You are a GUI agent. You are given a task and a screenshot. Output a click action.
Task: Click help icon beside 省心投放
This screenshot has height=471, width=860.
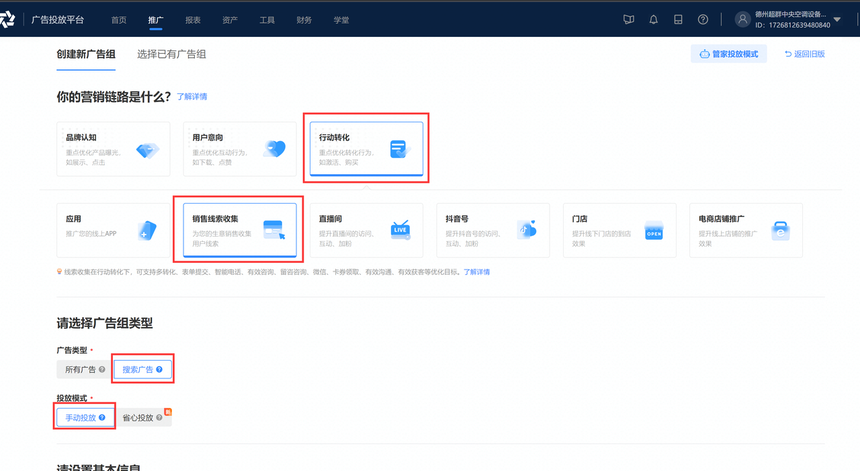pyautogui.click(x=159, y=417)
